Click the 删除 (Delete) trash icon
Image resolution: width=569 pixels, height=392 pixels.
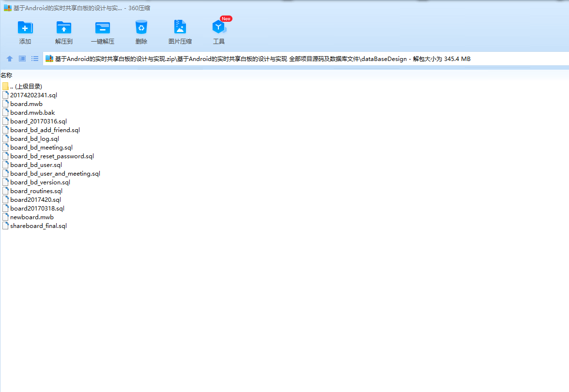141,28
